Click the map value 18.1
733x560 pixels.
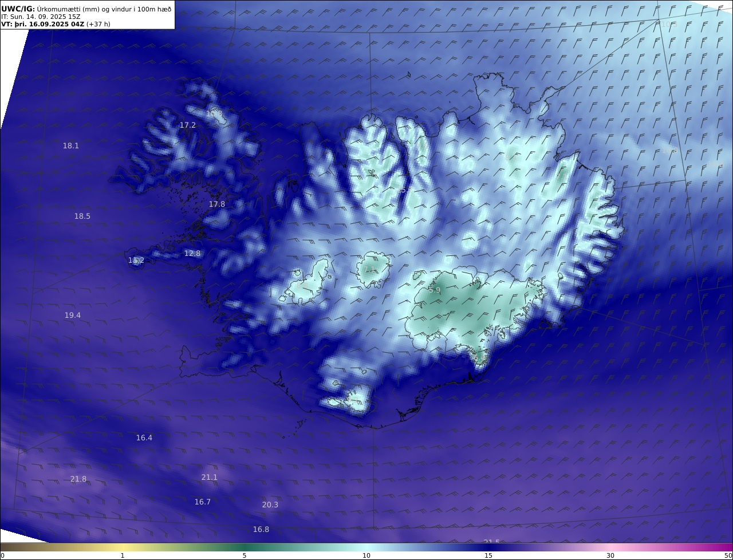pyautogui.click(x=71, y=146)
